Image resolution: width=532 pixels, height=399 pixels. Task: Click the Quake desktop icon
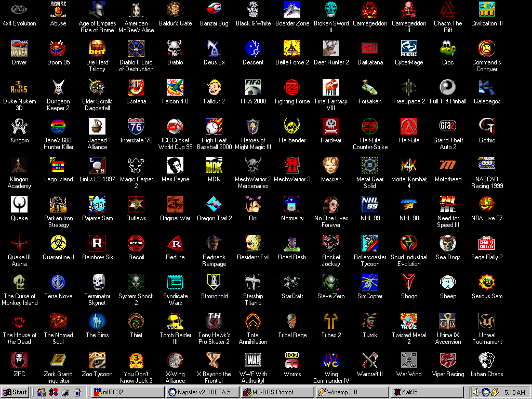19,205
